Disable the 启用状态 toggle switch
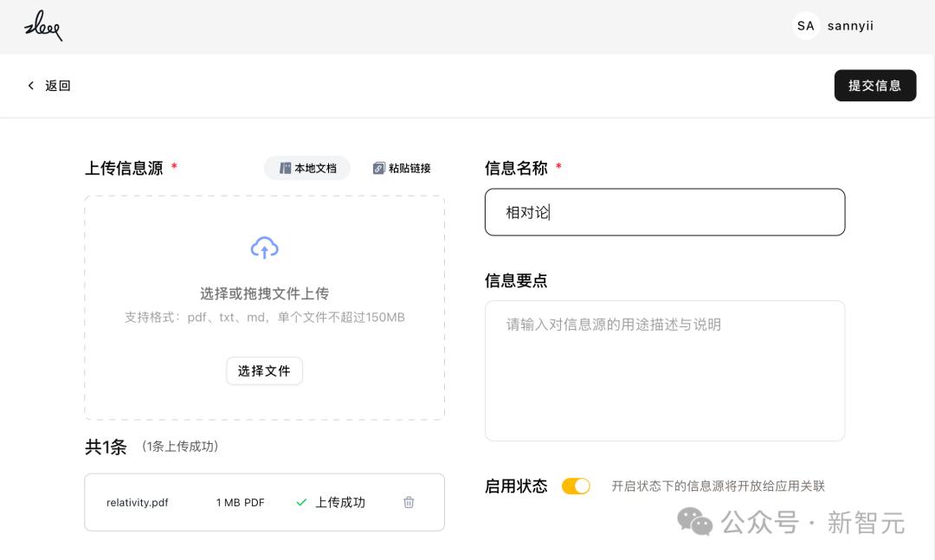The width and height of the screenshot is (935, 560). tap(576, 486)
